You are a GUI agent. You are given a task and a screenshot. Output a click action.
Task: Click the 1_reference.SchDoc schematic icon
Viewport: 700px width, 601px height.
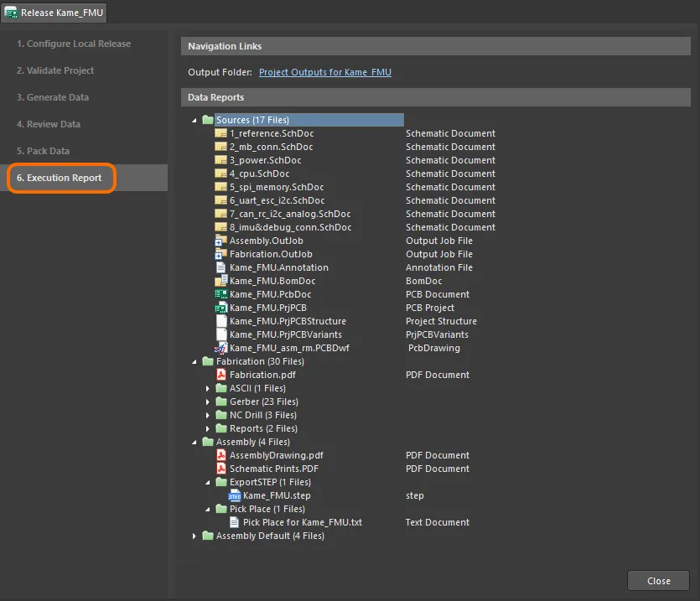[x=220, y=133]
